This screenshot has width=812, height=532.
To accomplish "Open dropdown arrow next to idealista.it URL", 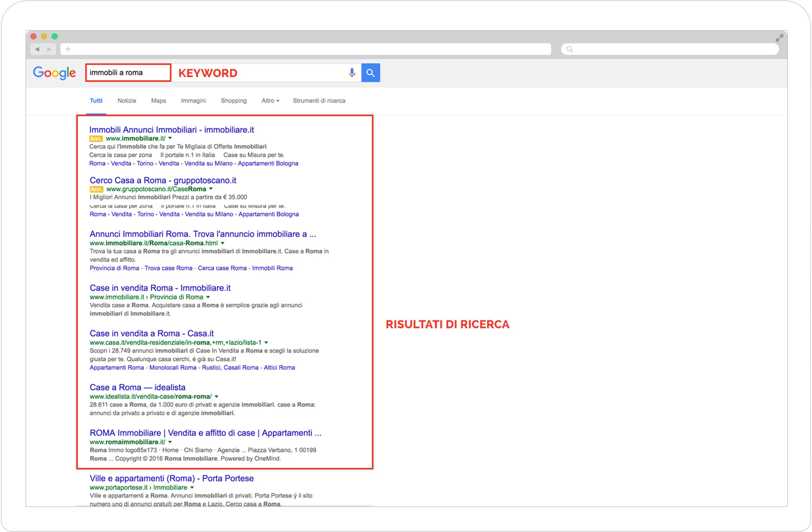I will [x=217, y=396].
